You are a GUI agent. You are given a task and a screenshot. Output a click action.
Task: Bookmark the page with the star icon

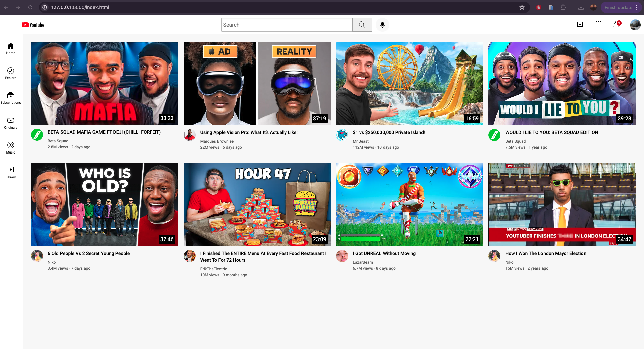coord(522,7)
